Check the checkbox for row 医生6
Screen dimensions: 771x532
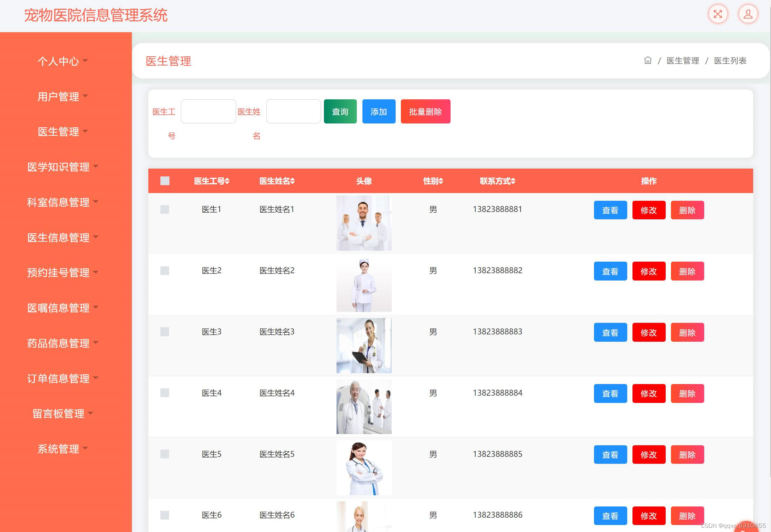click(165, 515)
